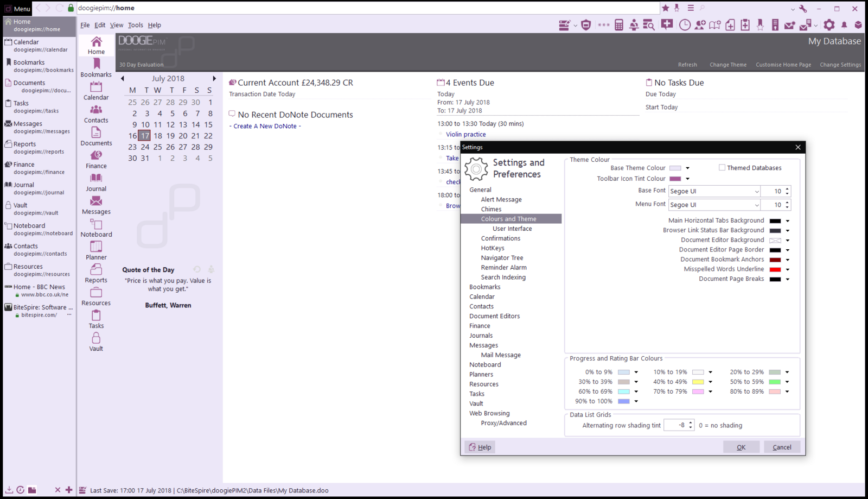
Task: Open the Edit menu
Action: point(100,25)
